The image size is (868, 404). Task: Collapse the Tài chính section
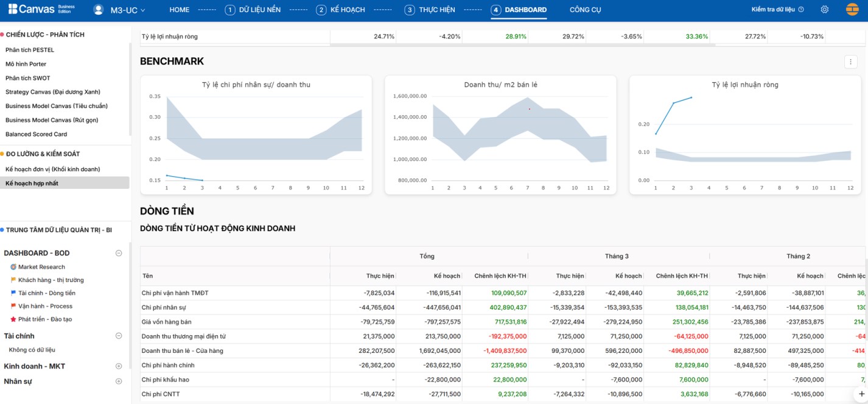119,336
